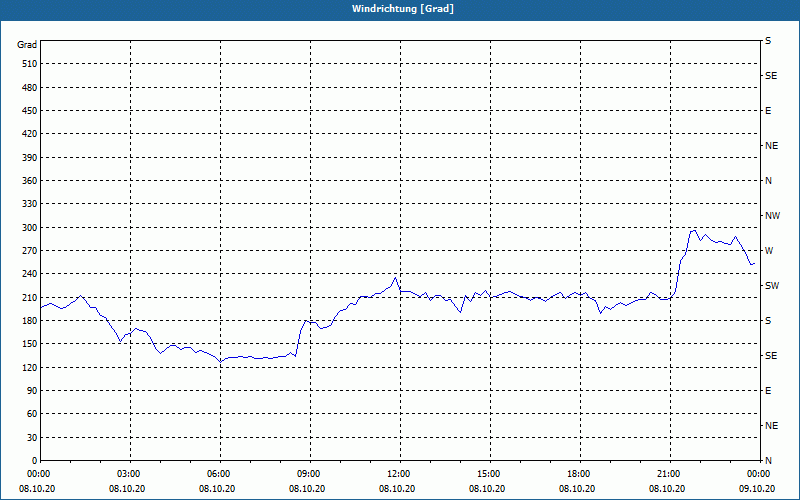This screenshot has height=500, width=800.
Task: Select the 03:00 time label
Action: tap(131, 474)
